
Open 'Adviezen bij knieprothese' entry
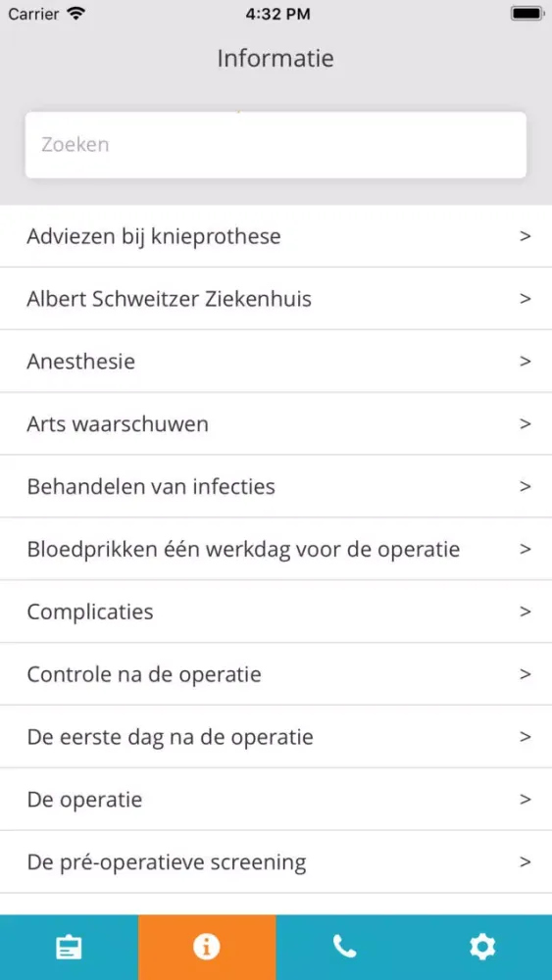(276, 236)
